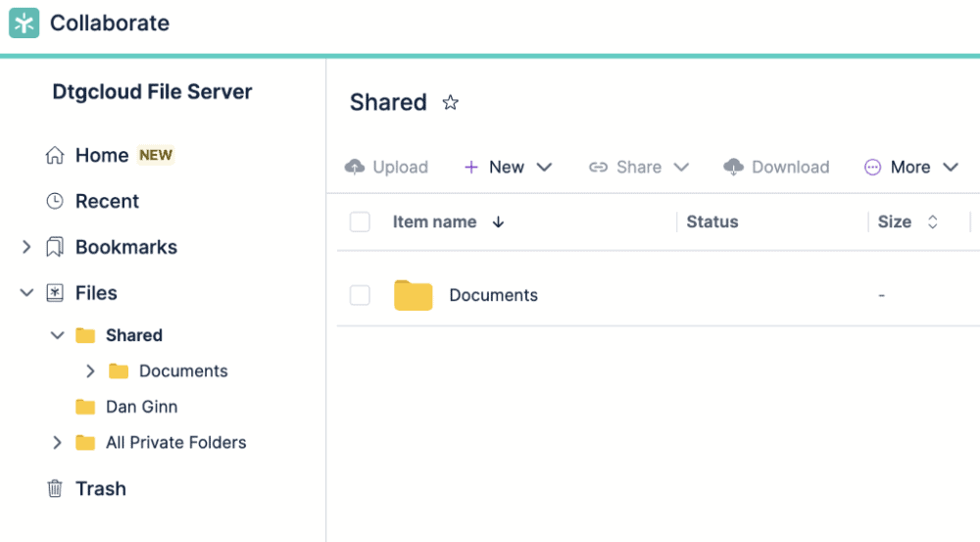Open the Dan Ginn folder

[x=141, y=407]
